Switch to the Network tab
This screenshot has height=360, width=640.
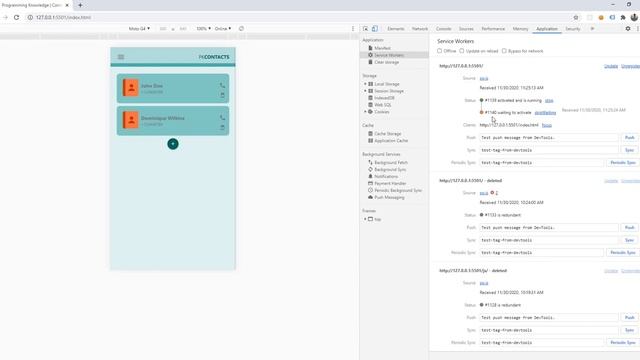(420, 29)
